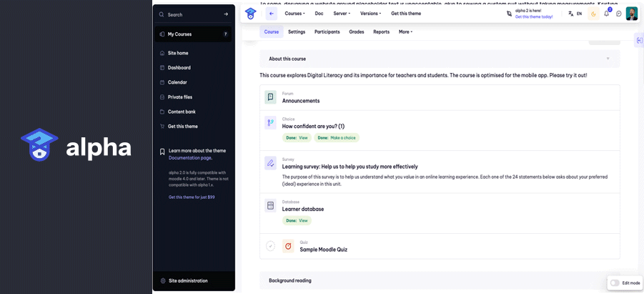The height and width of the screenshot is (294, 644).
Task: Open My Courses in the sidebar
Action: 193,34
